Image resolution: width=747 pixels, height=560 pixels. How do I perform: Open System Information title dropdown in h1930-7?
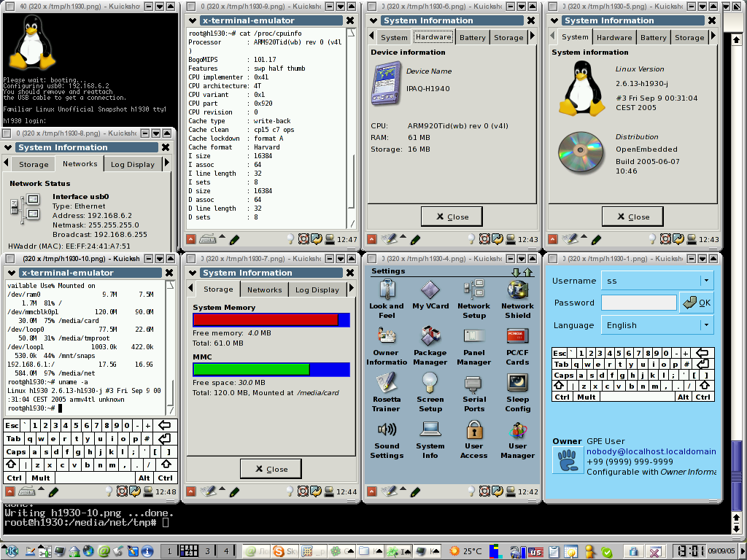(193, 273)
